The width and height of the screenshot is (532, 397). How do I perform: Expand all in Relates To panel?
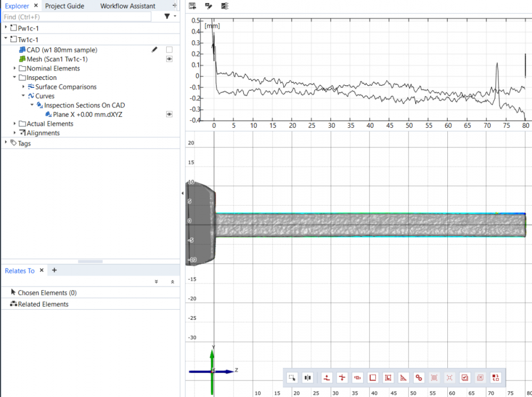(156, 281)
